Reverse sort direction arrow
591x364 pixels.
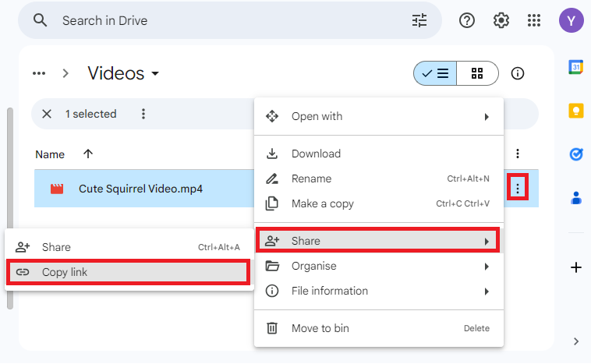pyautogui.click(x=88, y=154)
